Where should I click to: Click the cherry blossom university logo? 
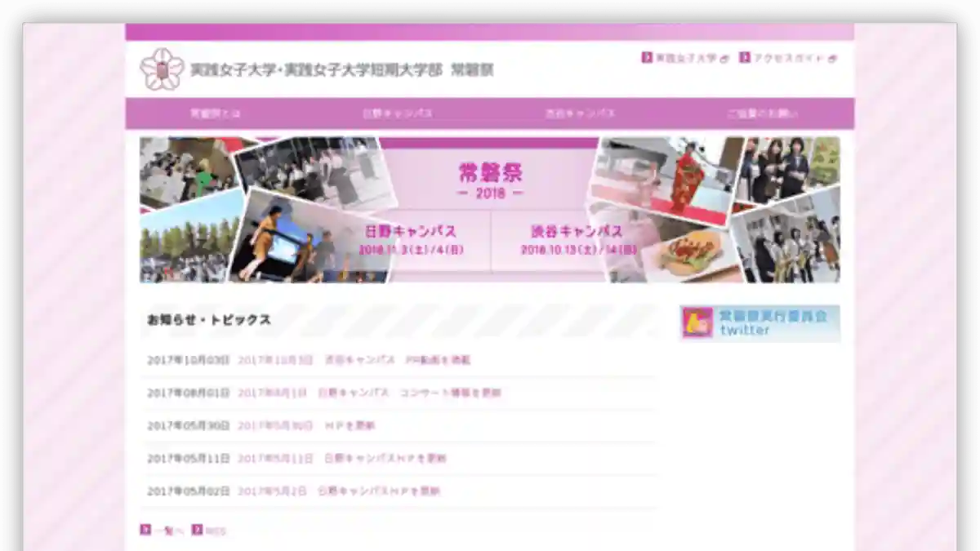pos(162,69)
